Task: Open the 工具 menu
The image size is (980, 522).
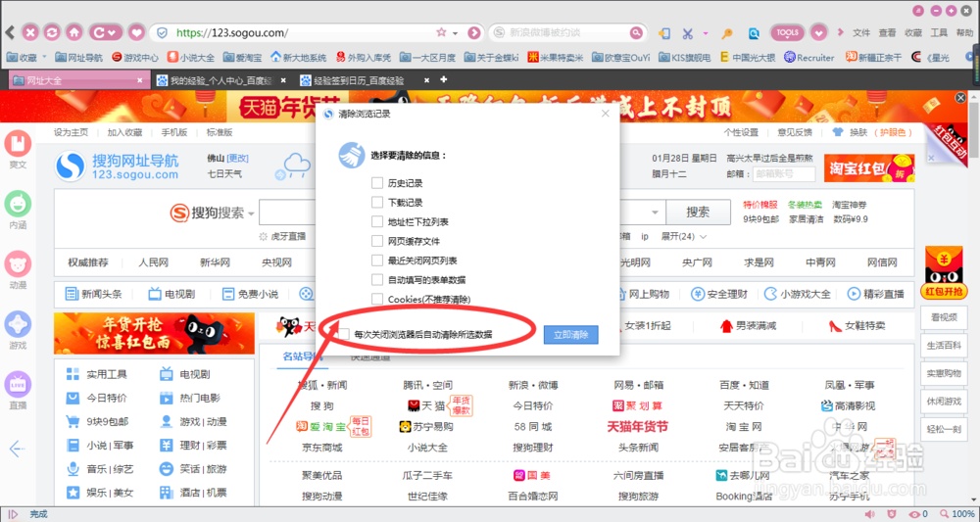Action: click(x=939, y=33)
